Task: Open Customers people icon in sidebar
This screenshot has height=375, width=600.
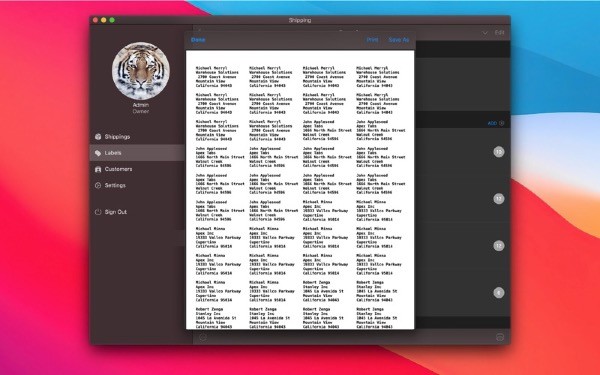Action: [98, 169]
